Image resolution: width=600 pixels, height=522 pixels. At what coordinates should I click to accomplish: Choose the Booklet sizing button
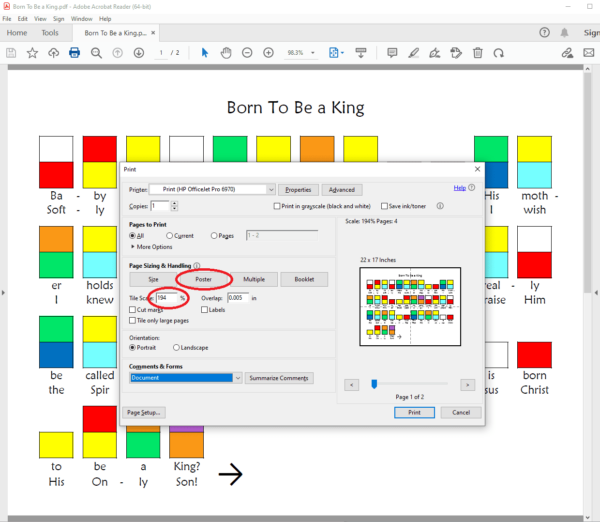pos(304,279)
